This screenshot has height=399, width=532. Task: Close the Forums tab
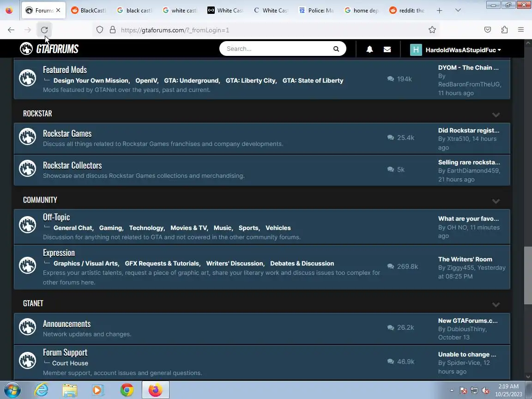(58, 11)
